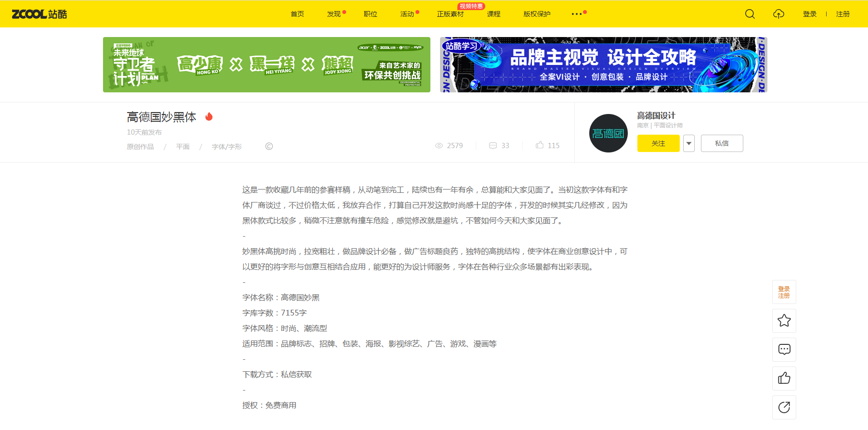Click the hot flame icon beside title
868x430 pixels.
pos(209,116)
